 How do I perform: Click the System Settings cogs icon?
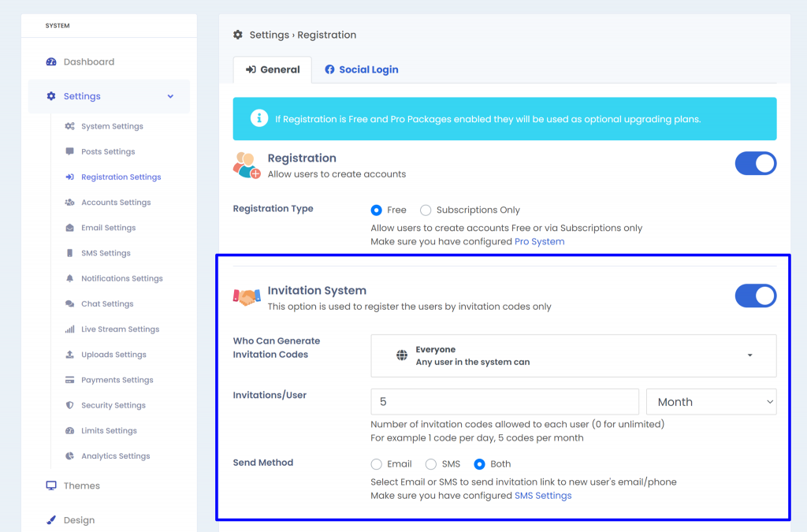(x=69, y=126)
